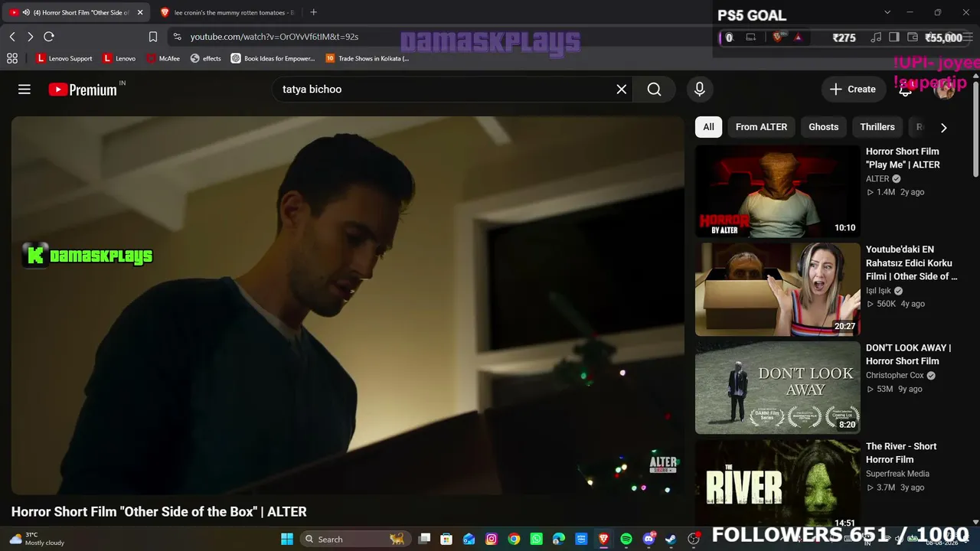Open Steam from the taskbar
This screenshot has height=551, width=980.
click(671, 539)
